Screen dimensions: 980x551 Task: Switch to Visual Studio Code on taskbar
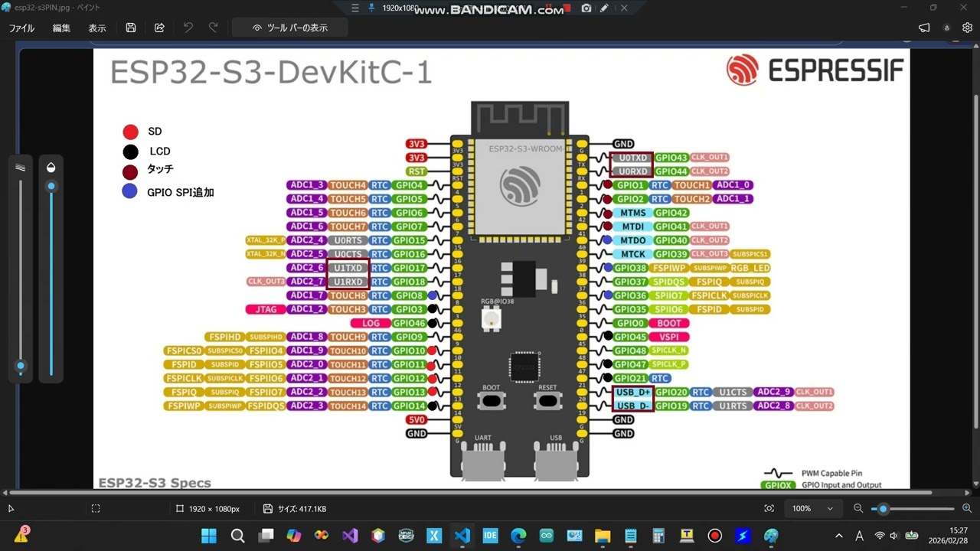[x=462, y=536]
